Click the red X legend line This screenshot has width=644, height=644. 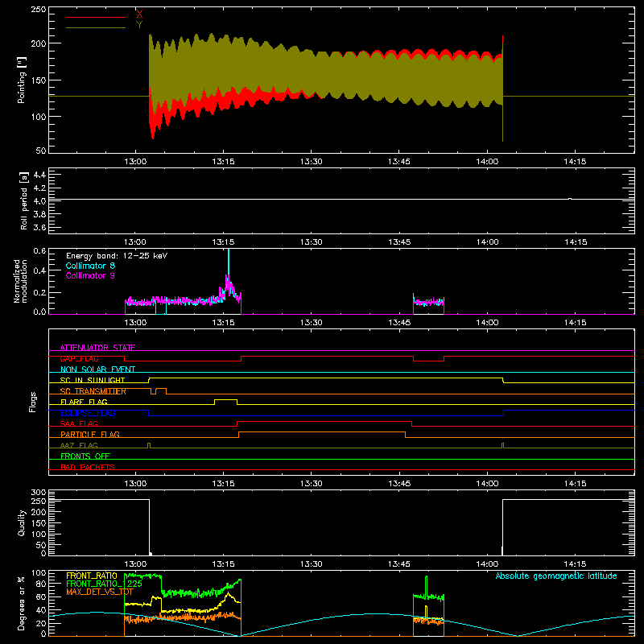click(x=96, y=17)
